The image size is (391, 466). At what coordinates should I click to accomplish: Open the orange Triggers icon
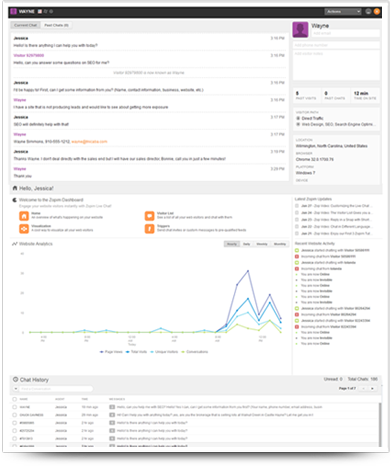click(x=149, y=229)
